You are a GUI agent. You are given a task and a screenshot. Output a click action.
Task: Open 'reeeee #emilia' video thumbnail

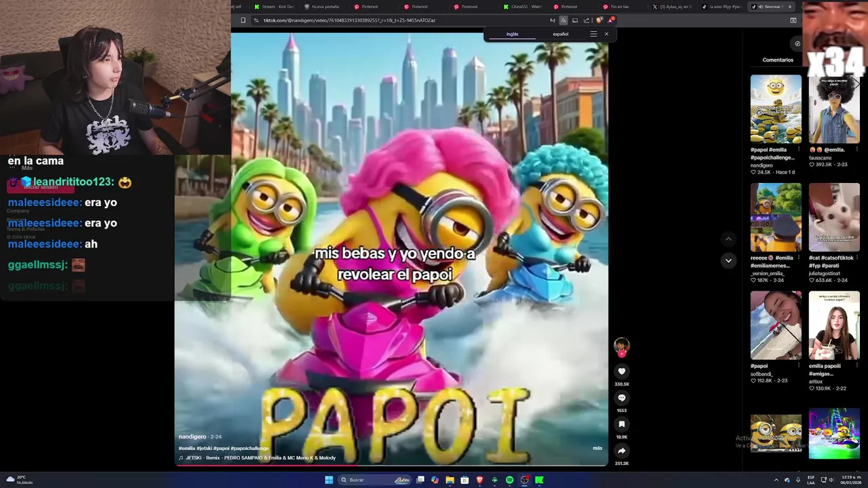click(776, 218)
